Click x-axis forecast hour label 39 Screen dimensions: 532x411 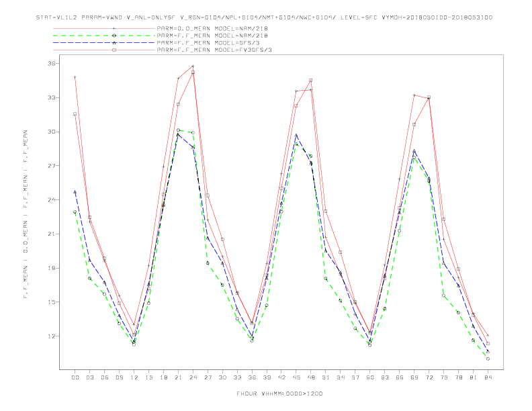pyautogui.click(x=267, y=377)
